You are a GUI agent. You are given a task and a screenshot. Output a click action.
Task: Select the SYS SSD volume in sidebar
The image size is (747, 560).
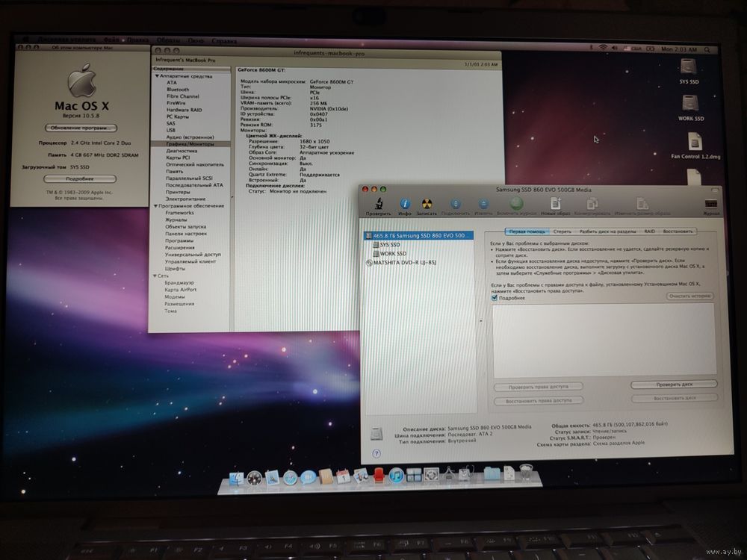coord(389,244)
